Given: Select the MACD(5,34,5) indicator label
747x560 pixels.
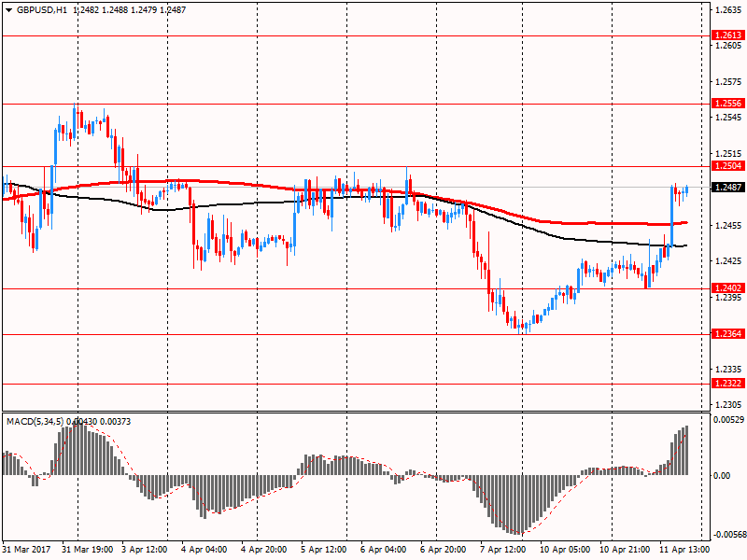Looking at the screenshot, I should tap(35, 422).
